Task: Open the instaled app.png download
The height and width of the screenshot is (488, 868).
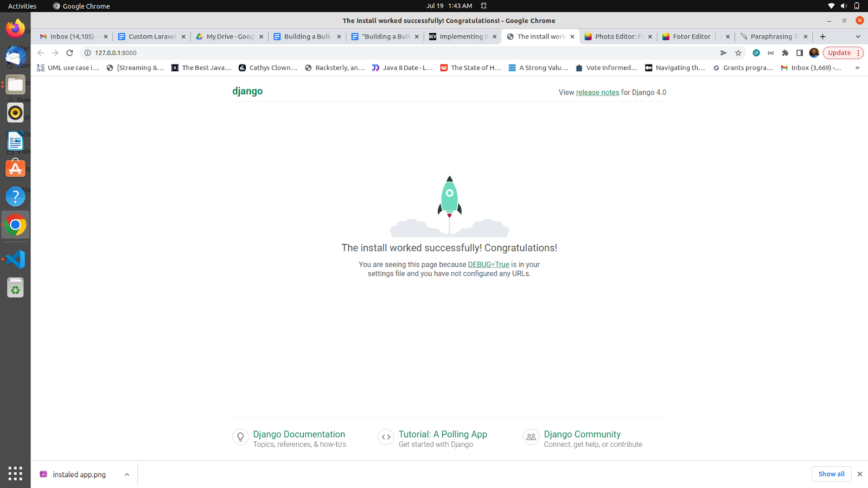Action: pyautogui.click(x=79, y=474)
